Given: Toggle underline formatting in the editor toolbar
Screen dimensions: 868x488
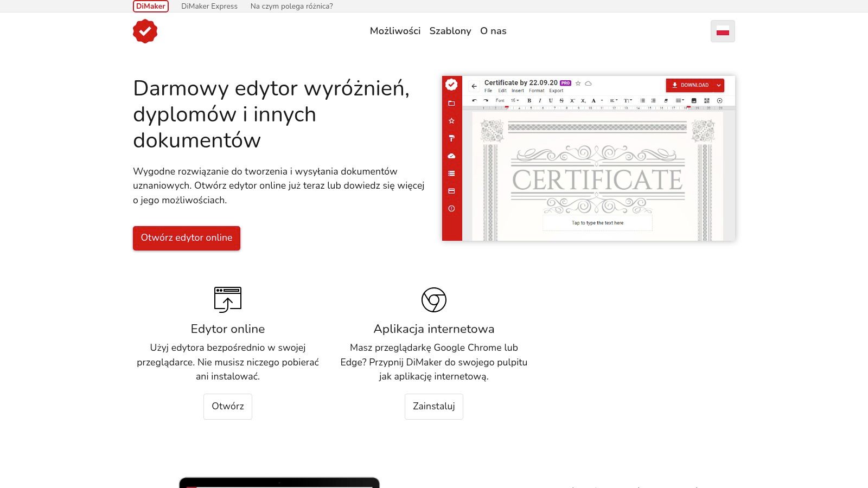Looking at the screenshot, I should coord(551,100).
